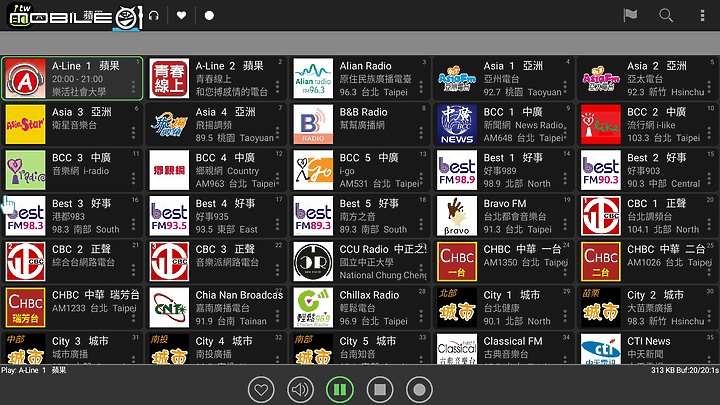Start recording with the round record button
The image size is (720, 405).
click(x=419, y=390)
